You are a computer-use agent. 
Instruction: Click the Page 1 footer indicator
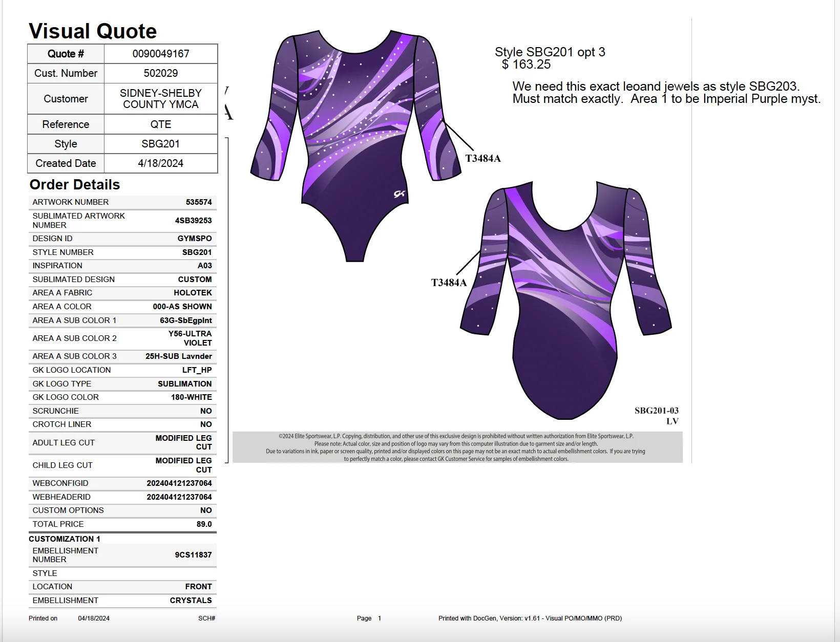[x=369, y=618]
